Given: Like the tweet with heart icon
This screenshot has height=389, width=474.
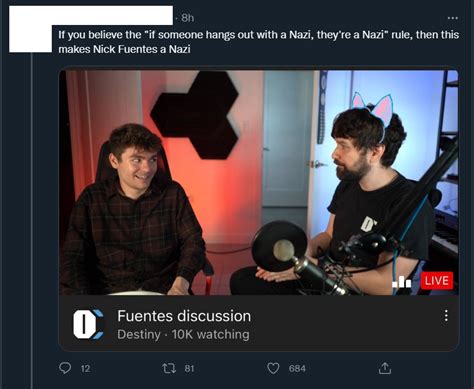Looking at the screenshot, I should [273, 368].
